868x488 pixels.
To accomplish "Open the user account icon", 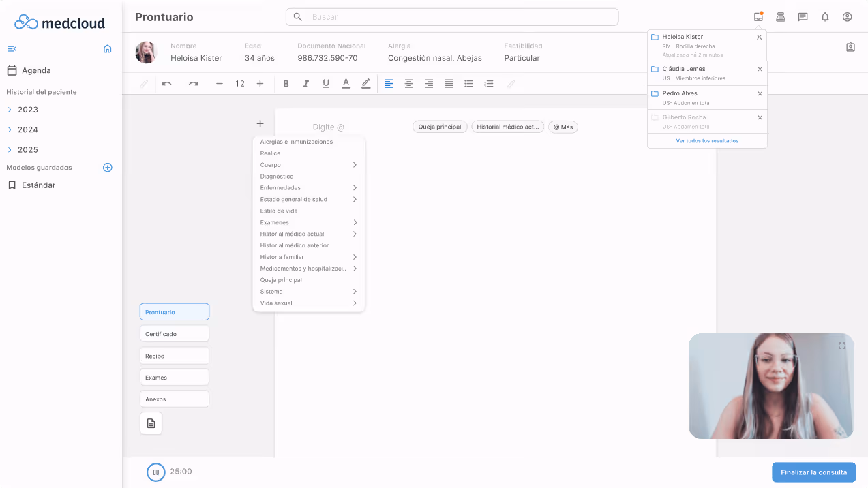I will (x=847, y=17).
